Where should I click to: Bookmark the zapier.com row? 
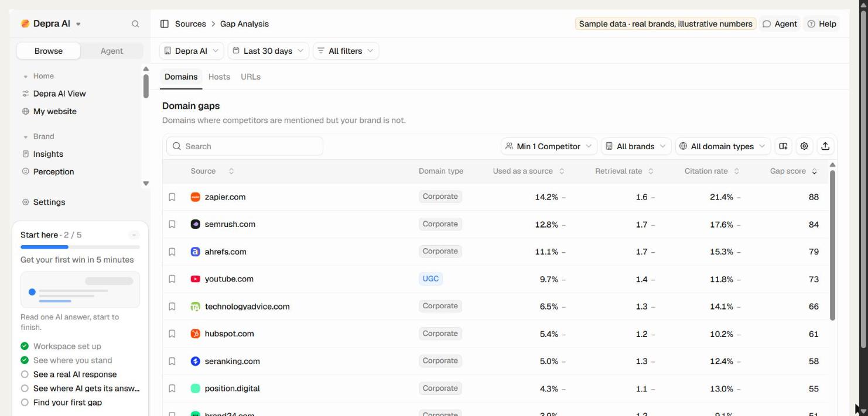[x=172, y=197]
